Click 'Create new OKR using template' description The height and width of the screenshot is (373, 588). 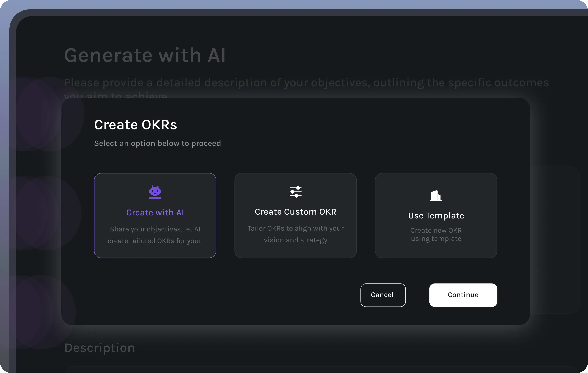(x=436, y=234)
